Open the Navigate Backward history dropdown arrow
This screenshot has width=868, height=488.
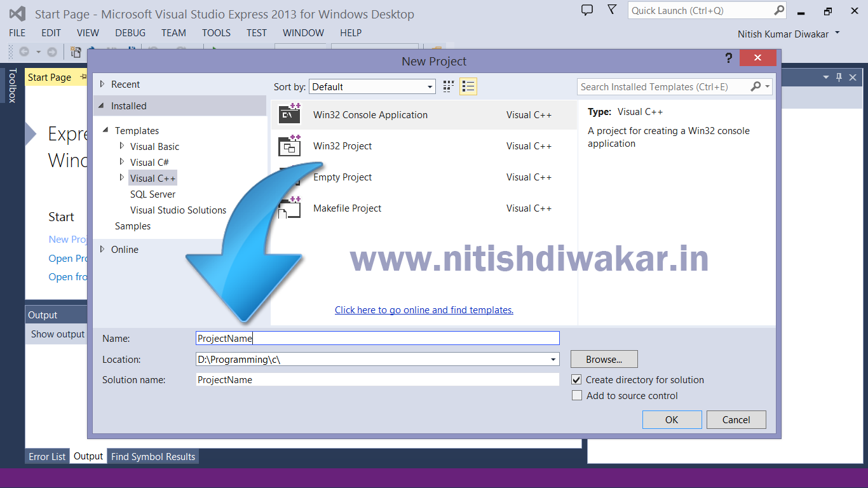tap(38, 52)
